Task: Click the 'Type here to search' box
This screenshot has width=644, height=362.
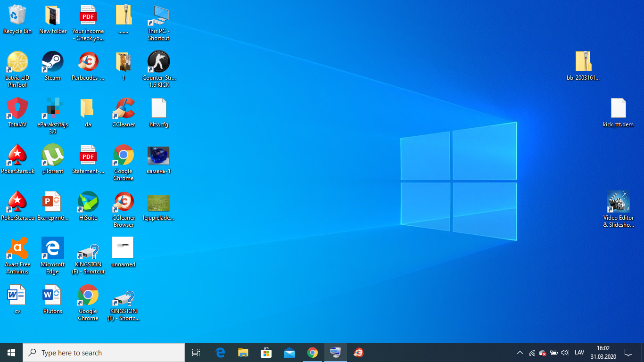Action: click(x=104, y=353)
